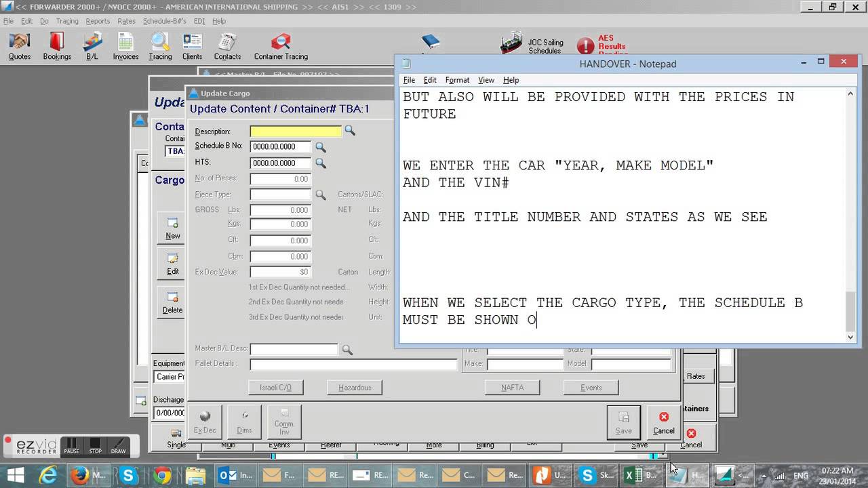This screenshot has height=488, width=868.
Task: Click the Master B/L Desc lookup magnifier
Action: pyautogui.click(x=347, y=350)
